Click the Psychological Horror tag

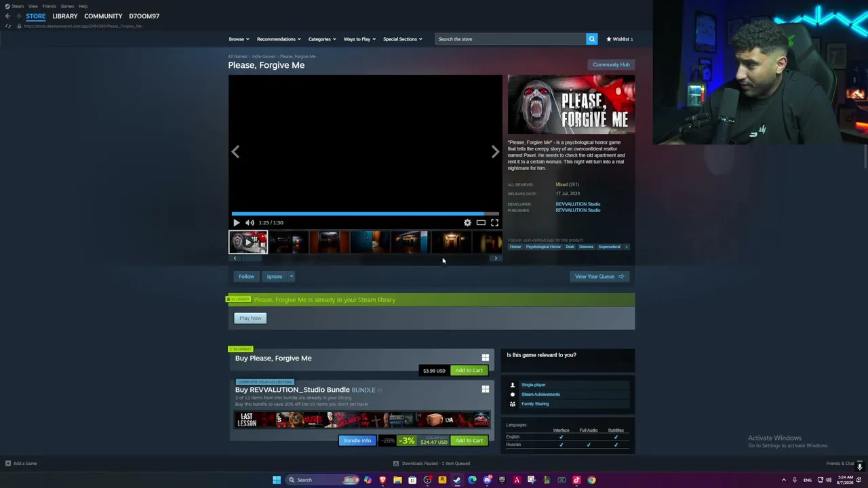point(543,247)
